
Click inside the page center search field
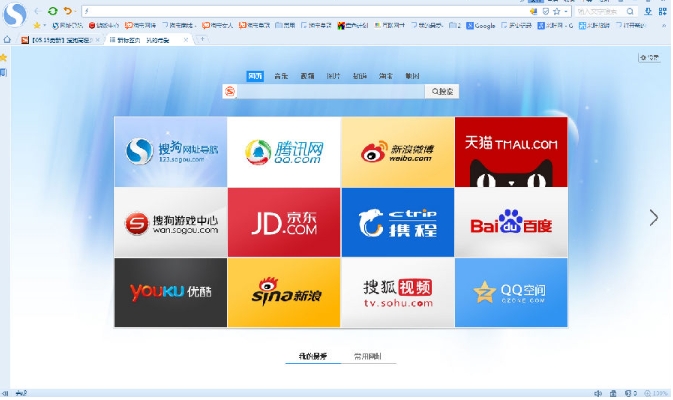pos(330,91)
